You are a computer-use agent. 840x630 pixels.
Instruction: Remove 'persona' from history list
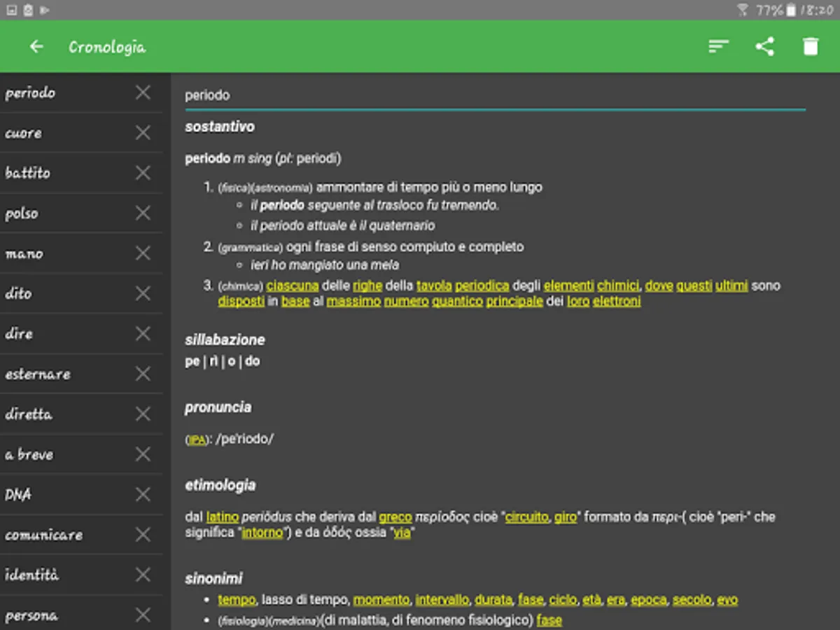tap(143, 615)
